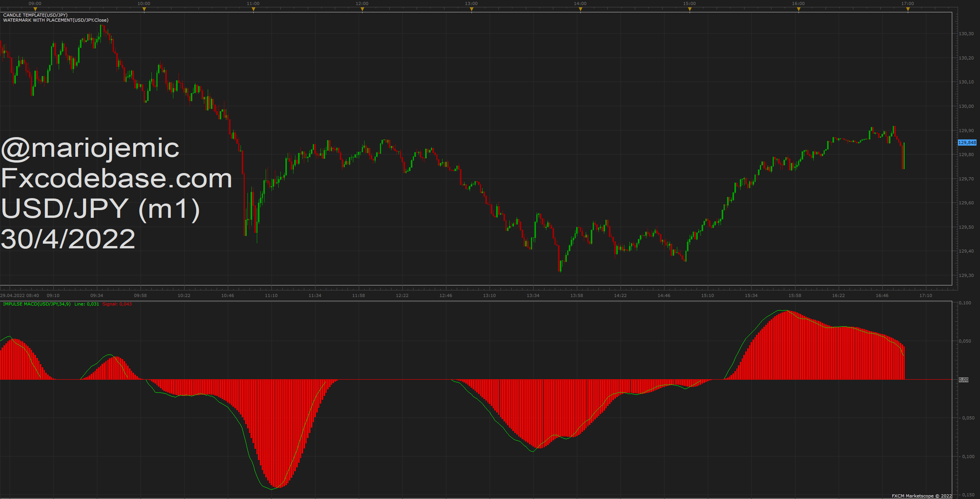Click the 09:00 hour marker triangle
Viewport: 980px width, 499px height.
(35, 9)
